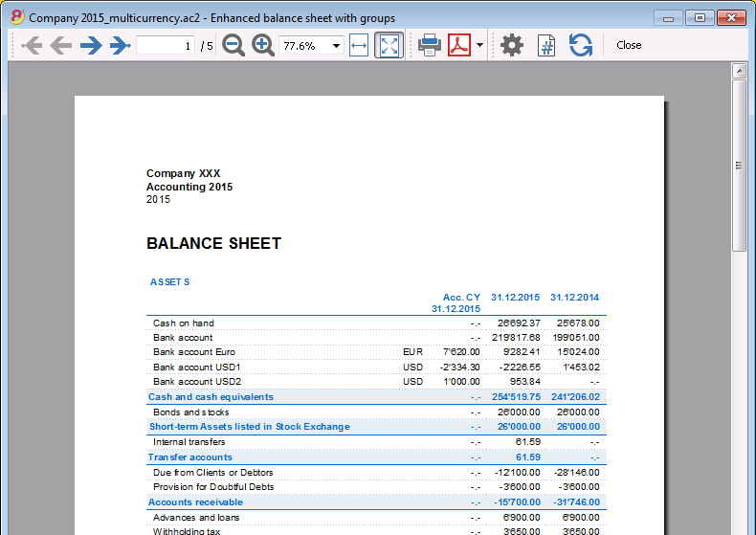Image resolution: width=756 pixels, height=535 pixels.
Task: Zoom out with the minus magnifier
Action: [x=233, y=45]
